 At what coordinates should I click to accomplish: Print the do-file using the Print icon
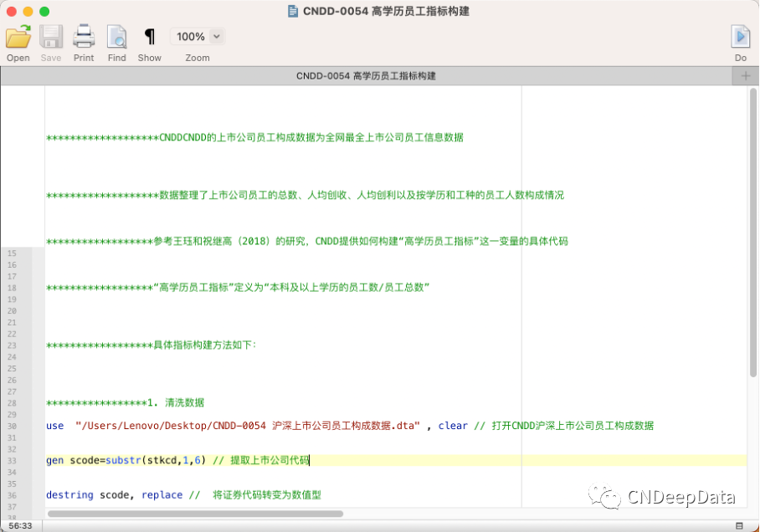pos(84,36)
